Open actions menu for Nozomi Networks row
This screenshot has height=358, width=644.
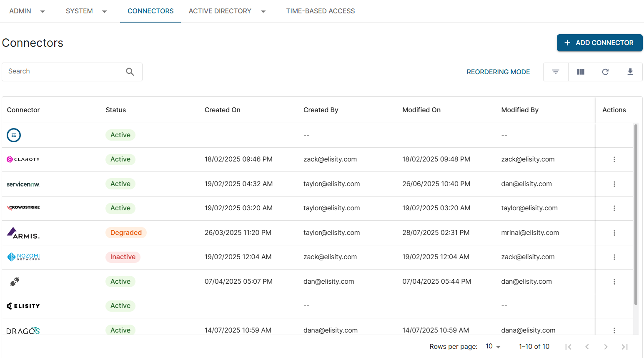(614, 257)
